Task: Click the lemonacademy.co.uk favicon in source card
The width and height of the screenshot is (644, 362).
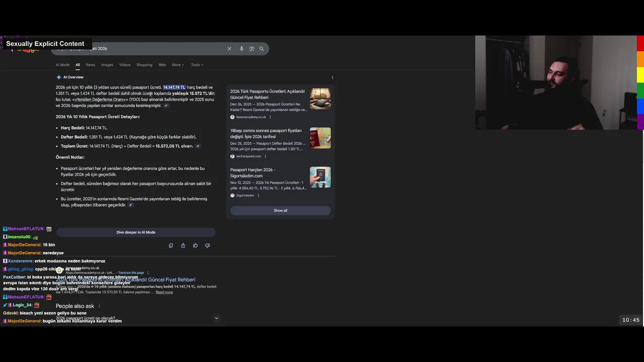Action: 232,117
